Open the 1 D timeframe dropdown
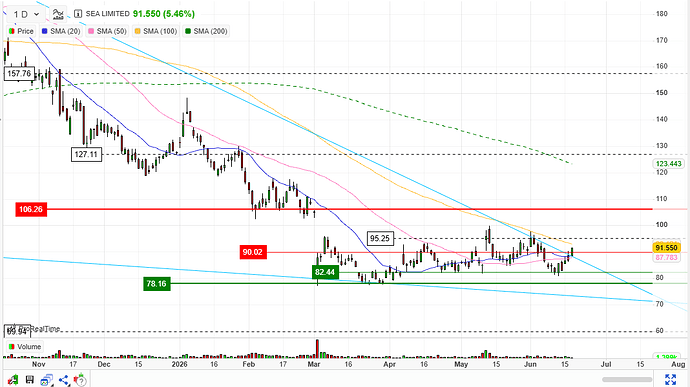 26,14
